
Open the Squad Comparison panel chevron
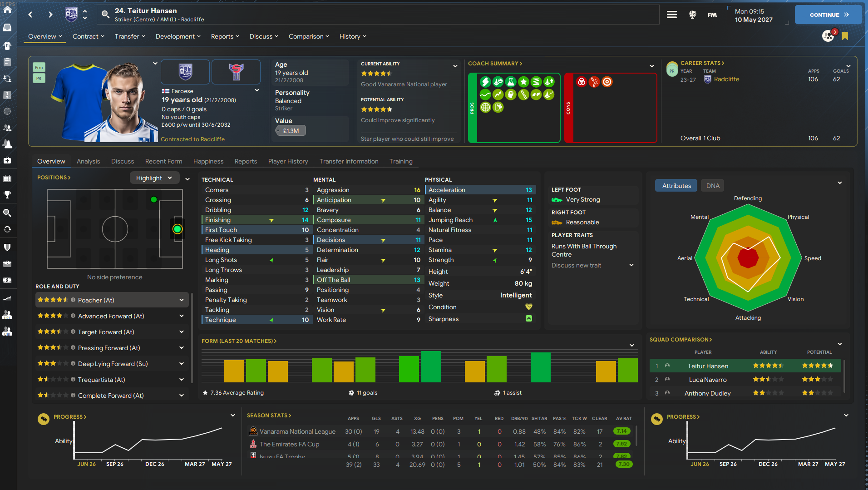point(840,344)
